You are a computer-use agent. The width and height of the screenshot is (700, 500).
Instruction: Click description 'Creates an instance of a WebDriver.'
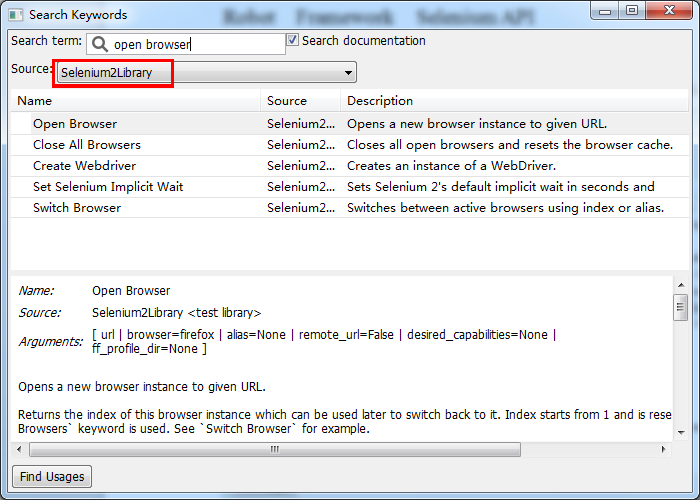451,166
